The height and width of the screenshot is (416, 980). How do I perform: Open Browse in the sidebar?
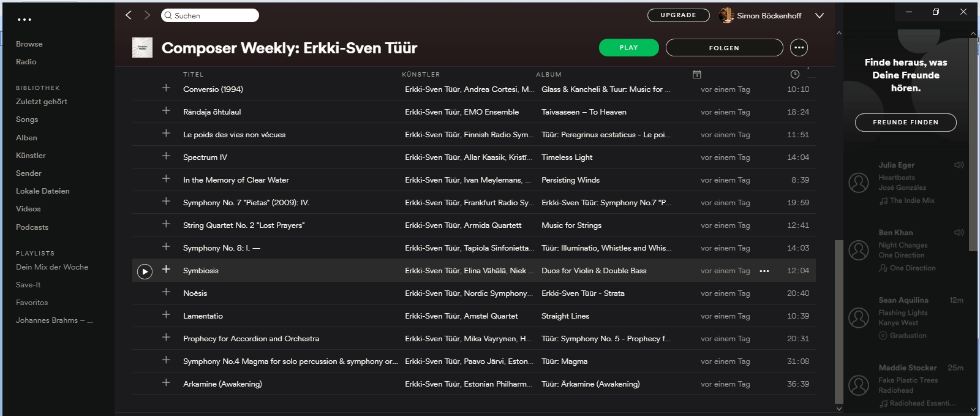[x=29, y=44]
